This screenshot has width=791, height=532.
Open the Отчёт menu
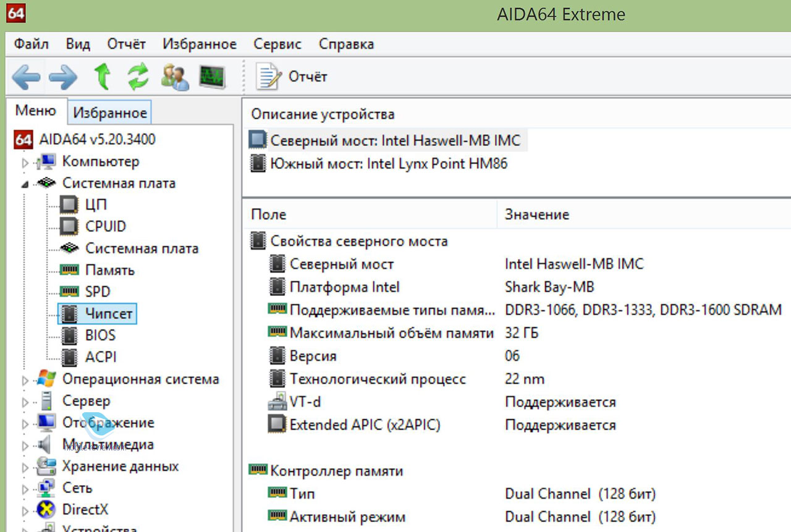127,44
